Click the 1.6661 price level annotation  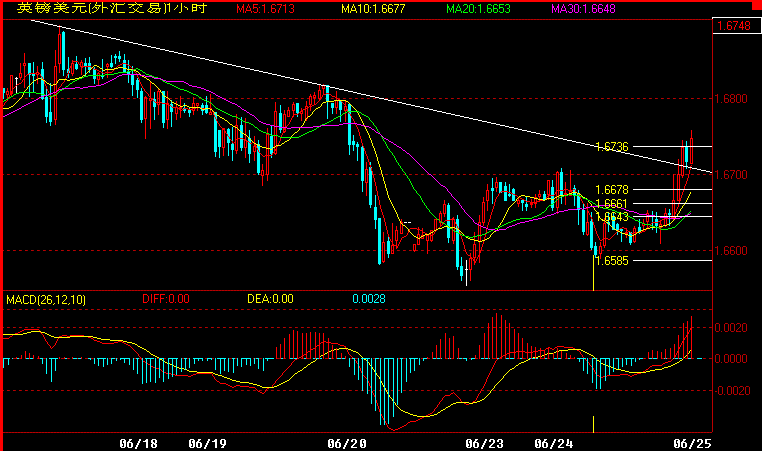[612, 203]
